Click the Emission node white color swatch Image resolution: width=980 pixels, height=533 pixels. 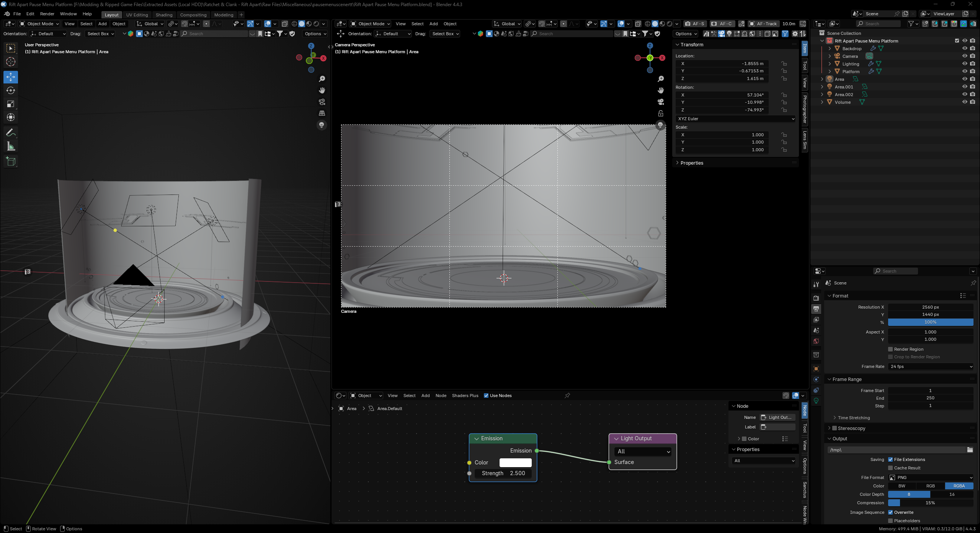(x=515, y=463)
